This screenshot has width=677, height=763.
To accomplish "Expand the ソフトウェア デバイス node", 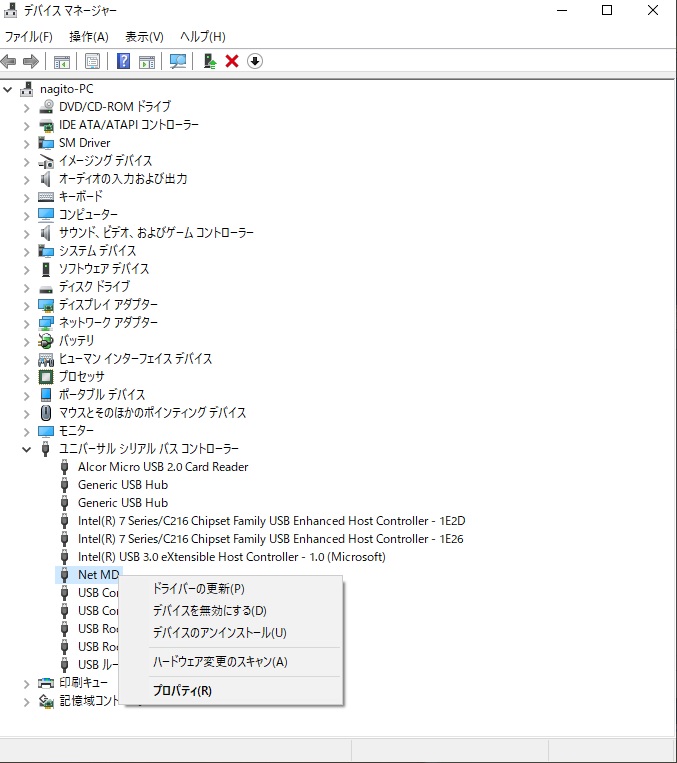I will tap(27, 270).
